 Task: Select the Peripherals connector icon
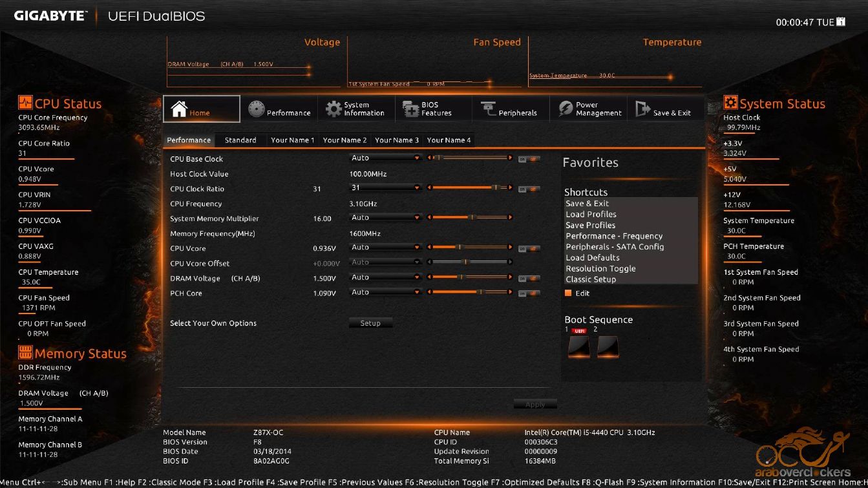pos(488,109)
